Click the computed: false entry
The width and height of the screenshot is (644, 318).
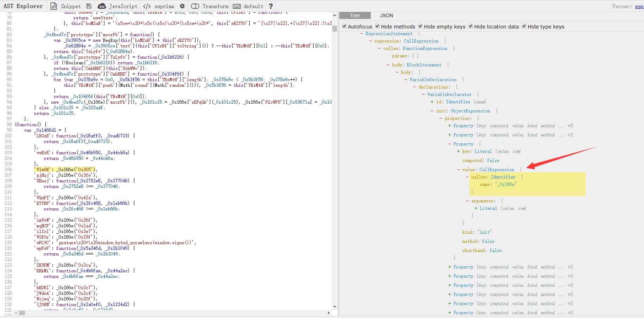click(481, 161)
